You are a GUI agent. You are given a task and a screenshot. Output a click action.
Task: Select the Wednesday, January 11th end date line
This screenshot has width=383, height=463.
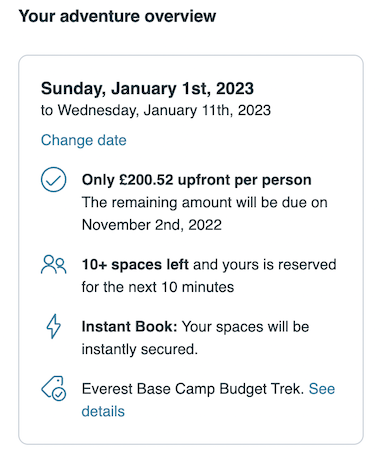click(156, 110)
